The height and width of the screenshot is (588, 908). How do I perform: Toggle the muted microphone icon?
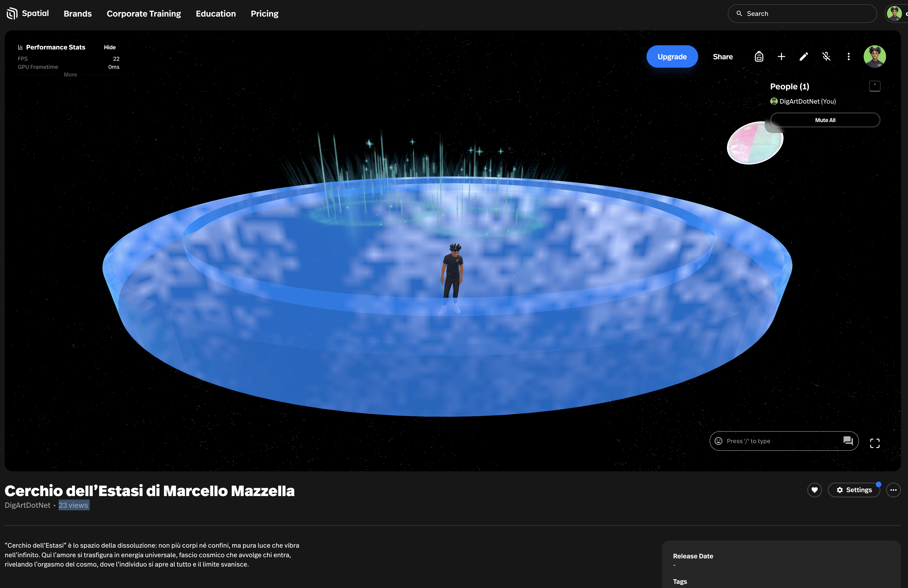coord(826,56)
